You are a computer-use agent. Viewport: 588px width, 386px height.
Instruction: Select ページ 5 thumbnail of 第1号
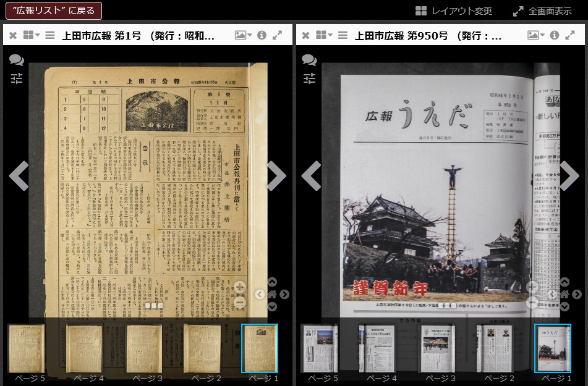coord(27,348)
